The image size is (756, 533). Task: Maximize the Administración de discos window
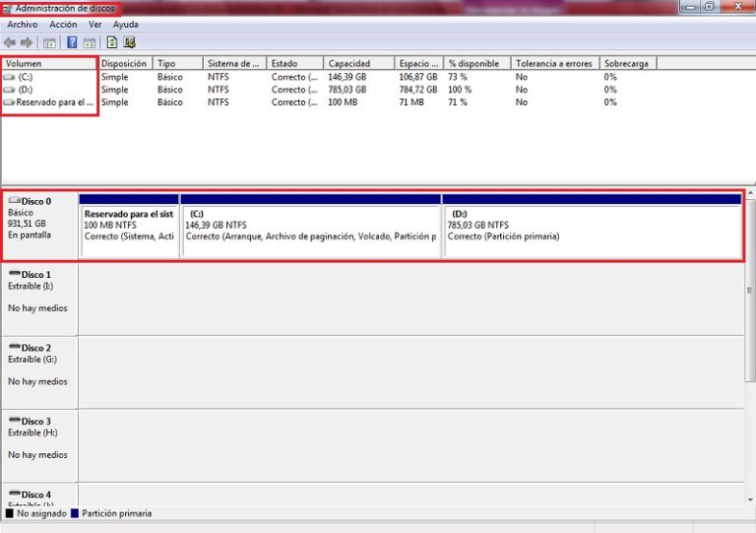(x=710, y=7)
